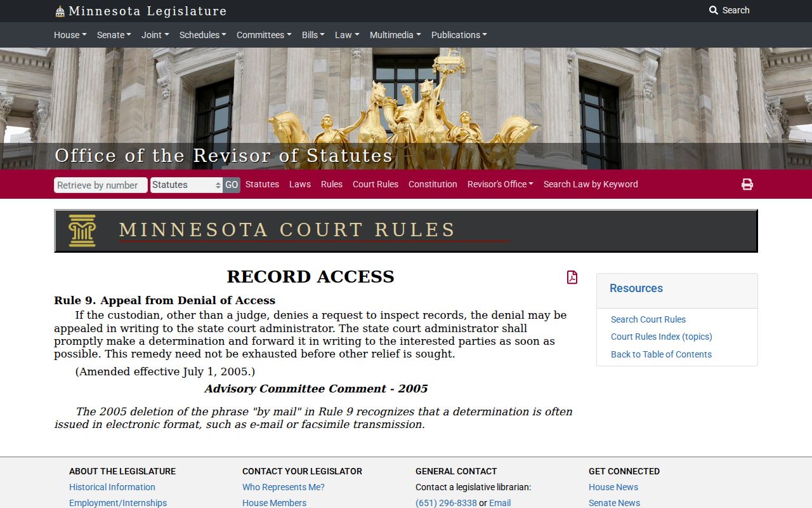The image size is (812, 508).
Task: Expand the Law dropdown menu
Action: 347,35
